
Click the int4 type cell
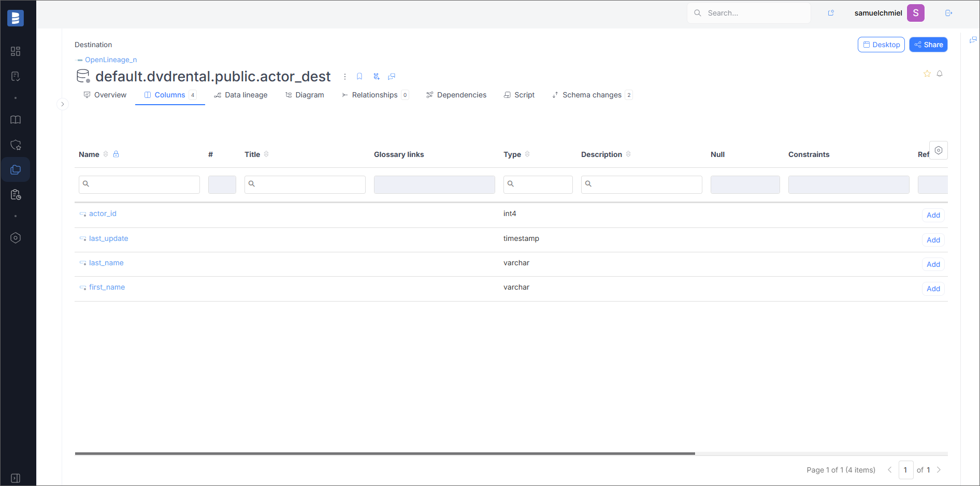[510, 213]
